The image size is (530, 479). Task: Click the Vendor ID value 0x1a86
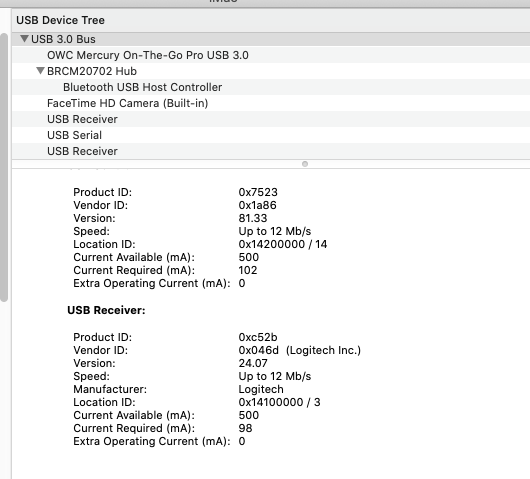tap(257, 205)
